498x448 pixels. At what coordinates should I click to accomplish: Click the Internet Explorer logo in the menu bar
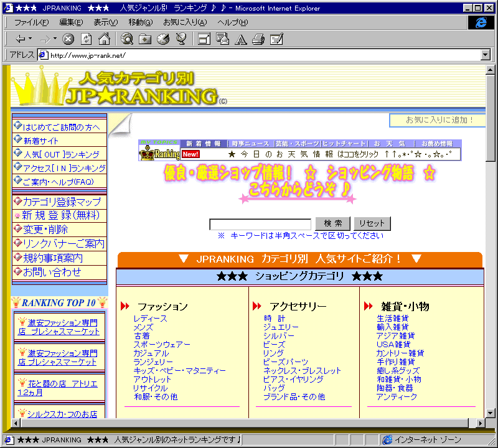tap(481, 22)
